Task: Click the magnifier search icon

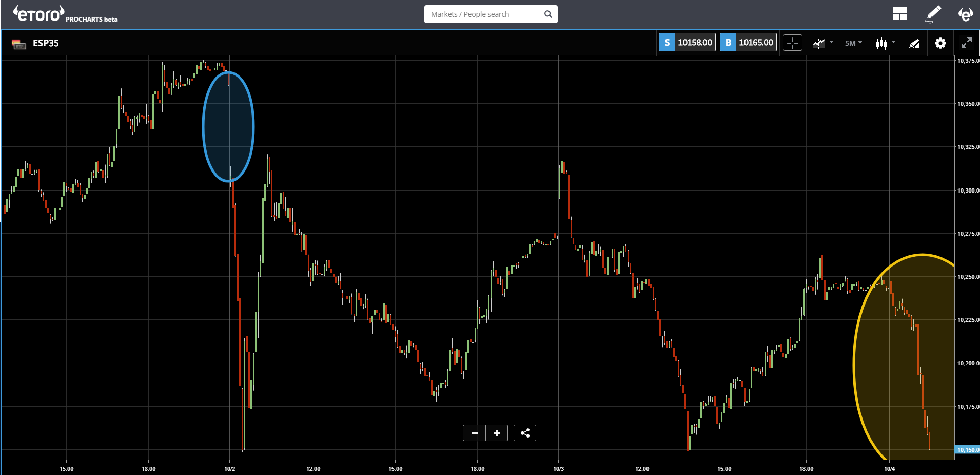Action: [548, 14]
